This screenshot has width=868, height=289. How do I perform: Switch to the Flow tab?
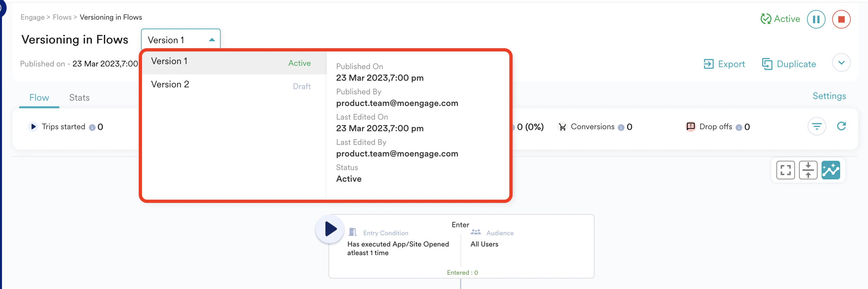39,98
